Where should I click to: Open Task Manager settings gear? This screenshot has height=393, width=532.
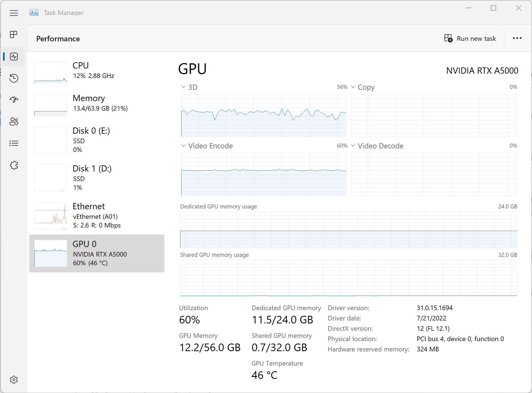[x=14, y=380]
